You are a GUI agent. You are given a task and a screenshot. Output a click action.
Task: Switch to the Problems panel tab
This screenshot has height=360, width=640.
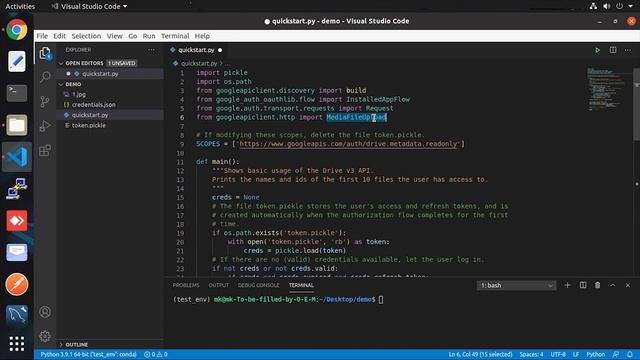click(186, 285)
